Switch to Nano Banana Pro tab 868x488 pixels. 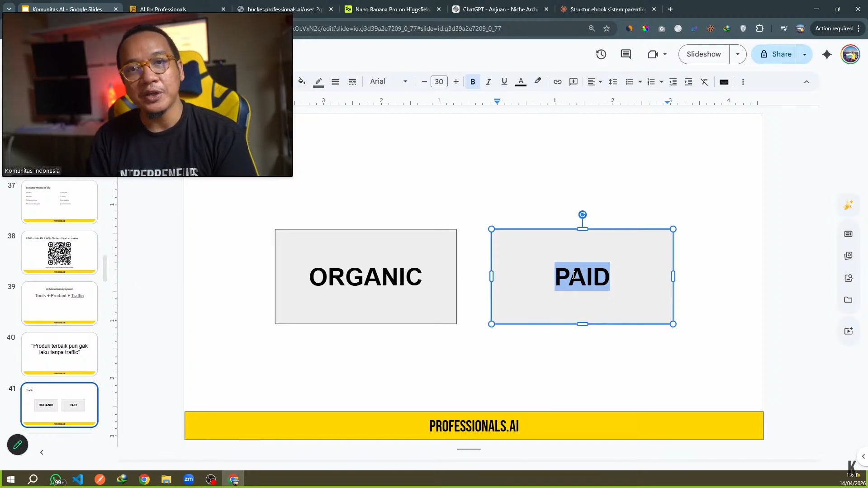point(393,9)
